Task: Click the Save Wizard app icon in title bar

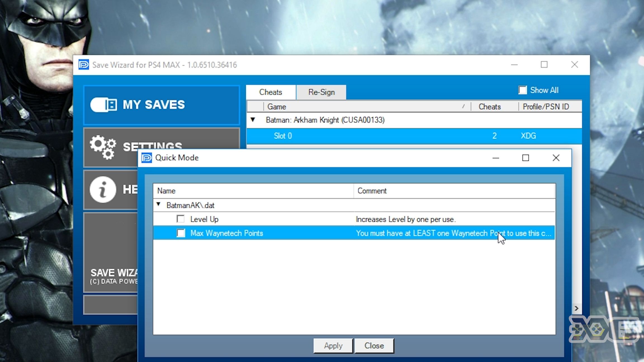Action: [84, 65]
